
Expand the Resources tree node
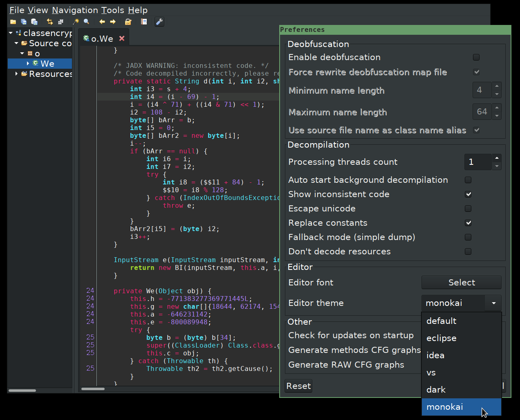pos(16,74)
